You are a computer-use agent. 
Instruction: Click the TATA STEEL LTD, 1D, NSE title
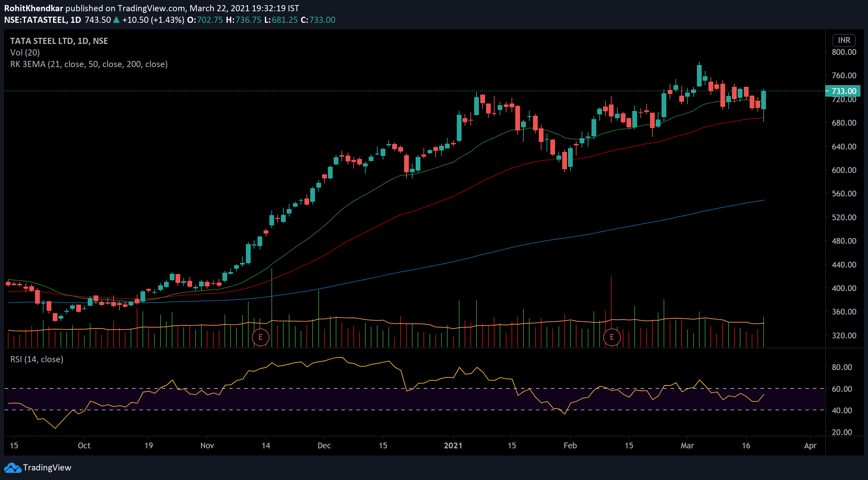(59, 41)
